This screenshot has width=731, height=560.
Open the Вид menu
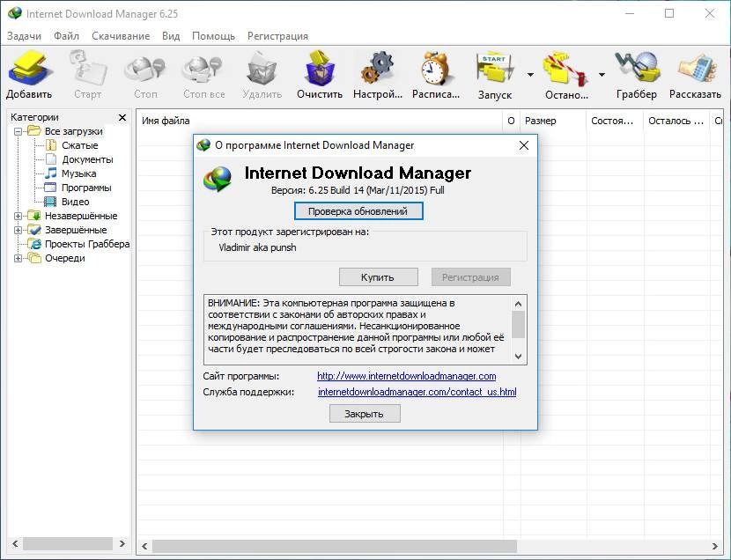(x=171, y=36)
